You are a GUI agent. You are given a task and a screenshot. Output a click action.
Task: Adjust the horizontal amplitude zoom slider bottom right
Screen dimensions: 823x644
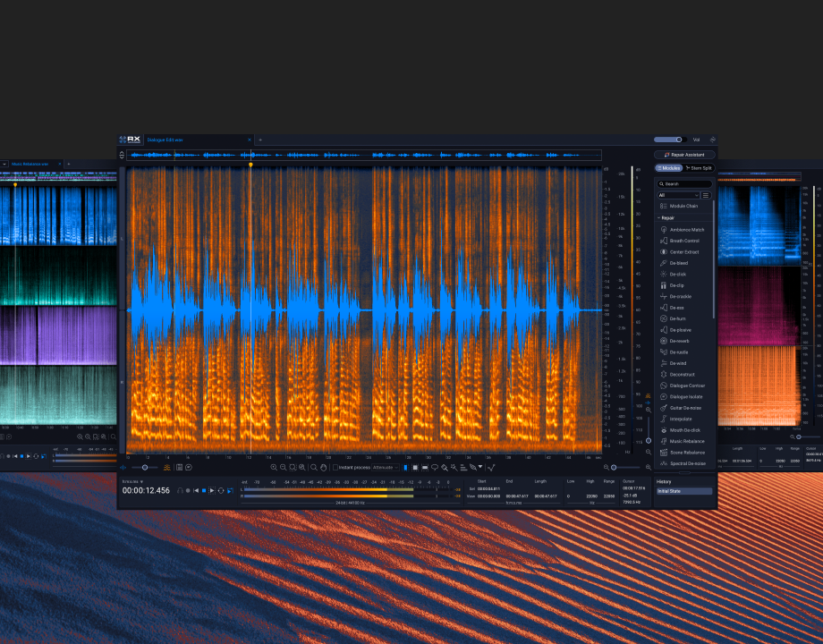[627, 467]
